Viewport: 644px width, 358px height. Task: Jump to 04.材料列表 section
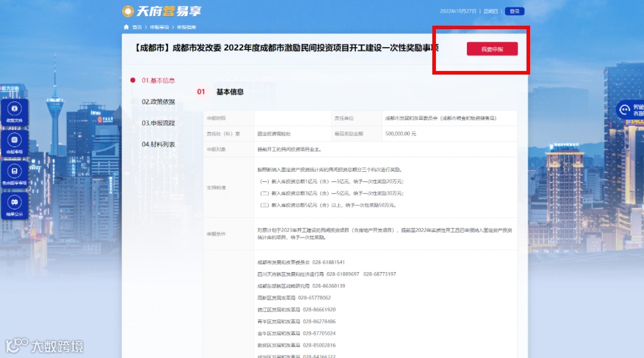158,144
